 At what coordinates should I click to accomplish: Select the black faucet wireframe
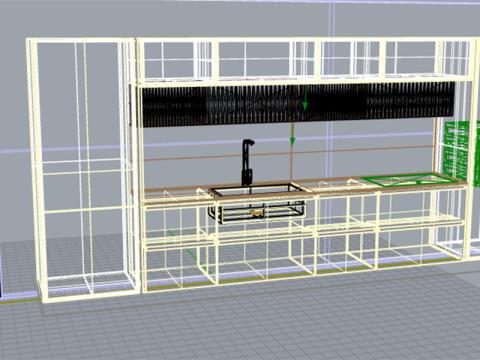tap(247, 162)
